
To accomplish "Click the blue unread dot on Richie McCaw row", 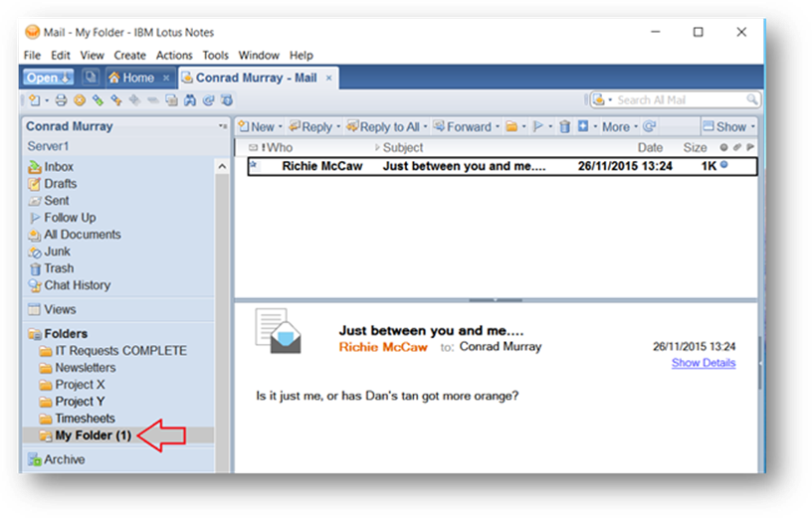I will 724,165.
